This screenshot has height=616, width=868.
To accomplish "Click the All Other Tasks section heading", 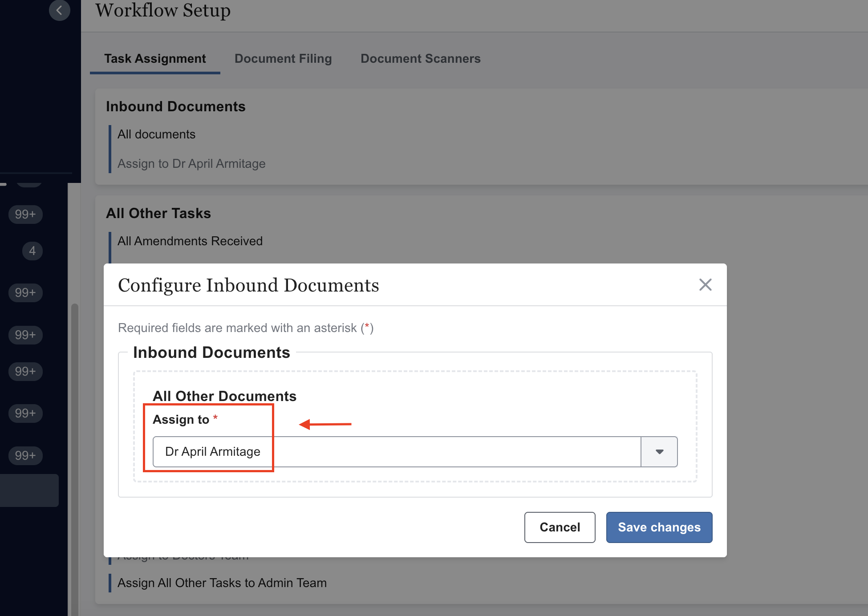I will (158, 214).
